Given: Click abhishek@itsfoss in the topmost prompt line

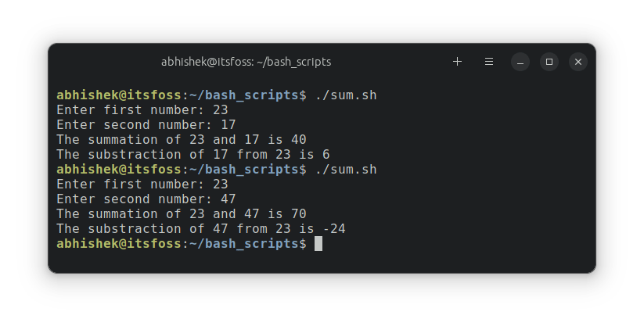Looking at the screenshot, I should (118, 95).
